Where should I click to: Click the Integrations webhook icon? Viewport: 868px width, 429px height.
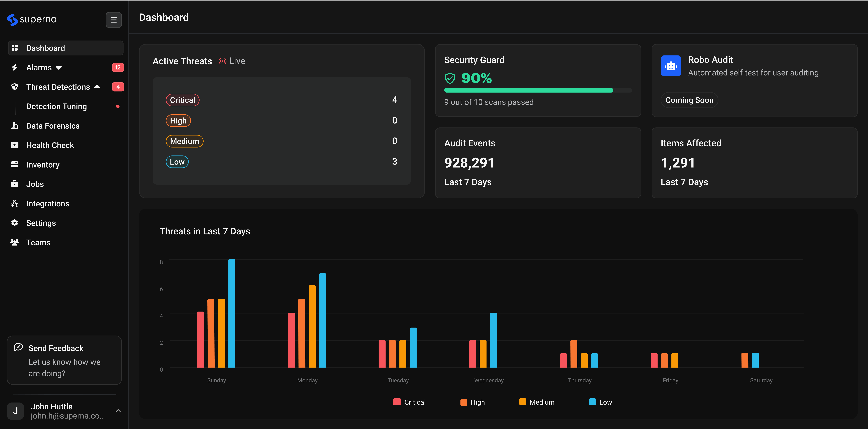tap(14, 204)
